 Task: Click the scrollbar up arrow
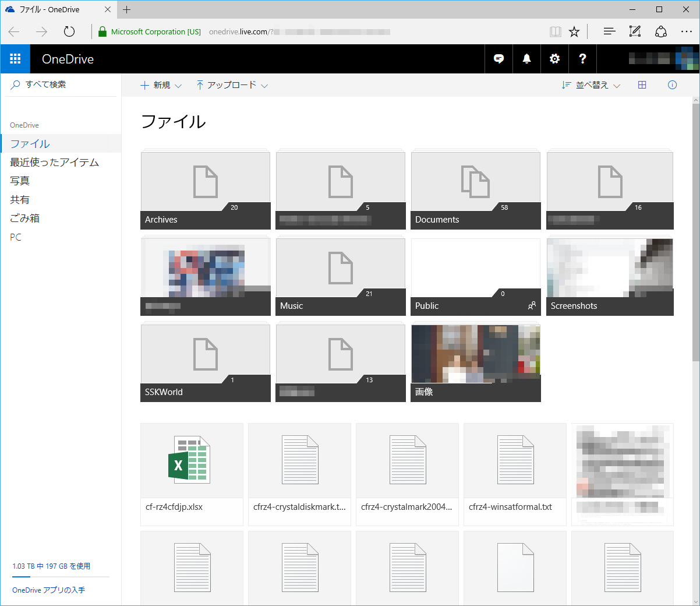tap(696, 101)
